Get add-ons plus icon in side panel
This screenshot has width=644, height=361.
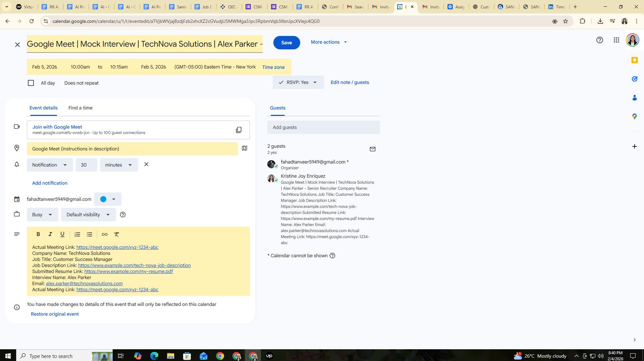click(635, 146)
